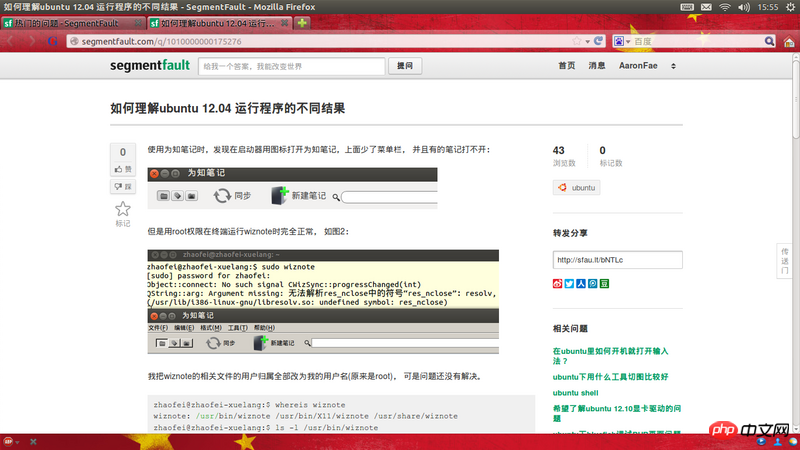Open the sound volume indicator

744,7
